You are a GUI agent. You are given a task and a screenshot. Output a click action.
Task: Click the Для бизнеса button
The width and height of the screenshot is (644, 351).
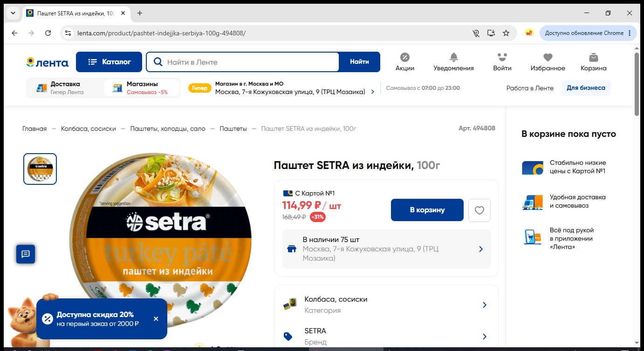coord(586,88)
